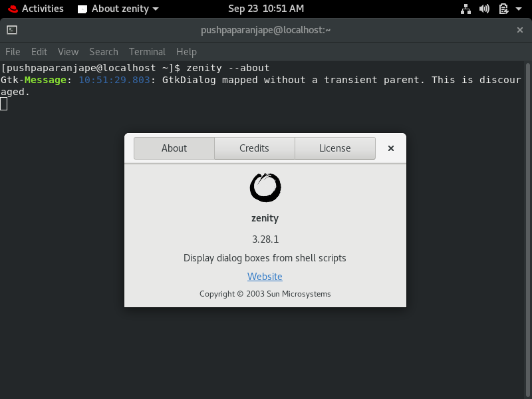Click the terminal icon in window titlebar
Image resolution: width=532 pixels, height=399 pixels.
coord(12,30)
